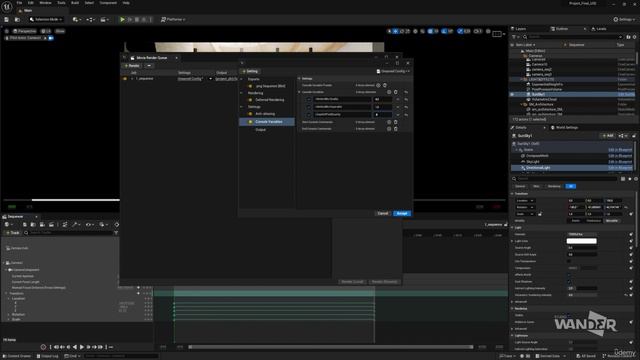Viewport: 640px width, 360px height.
Task: Open the Location dropdown in Transform
Action: click(525, 201)
